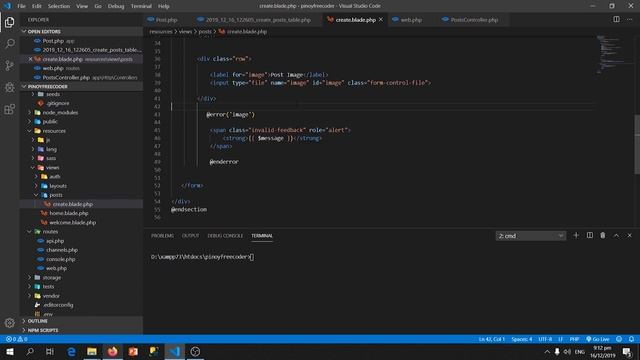Split the editor to the right
The image size is (640, 360).
(x=616, y=19)
